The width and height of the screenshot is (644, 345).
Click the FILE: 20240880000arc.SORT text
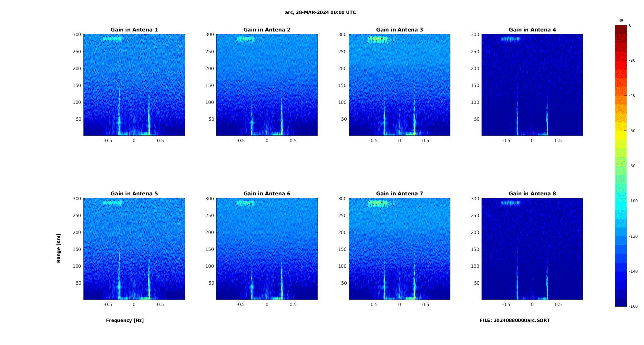pyautogui.click(x=515, y=320)
